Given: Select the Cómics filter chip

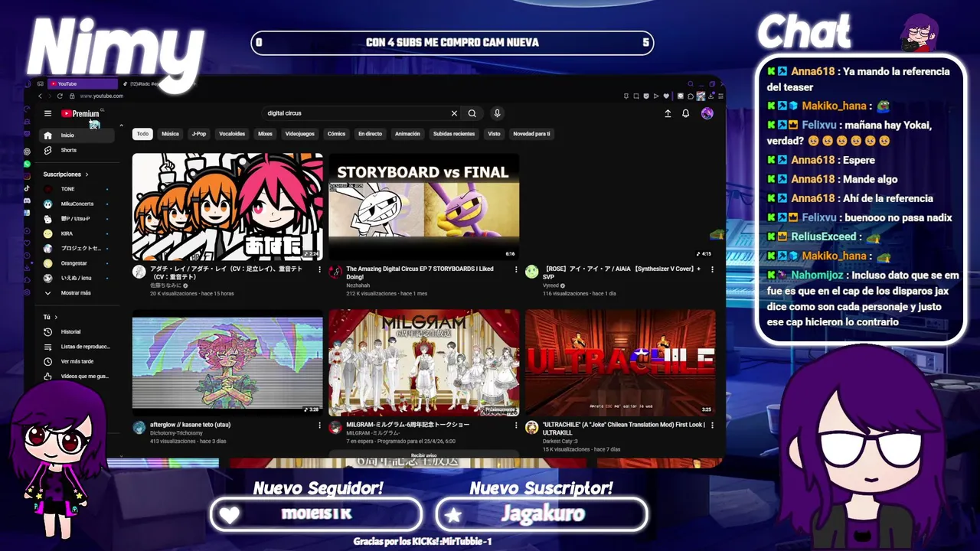Looking at the screenshot, I should tap(336, 134).
